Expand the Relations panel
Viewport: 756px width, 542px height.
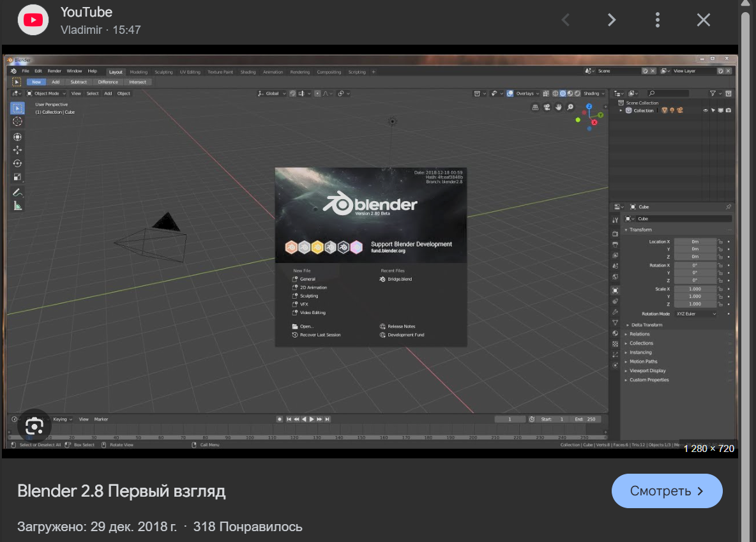[x=639, y=334]
